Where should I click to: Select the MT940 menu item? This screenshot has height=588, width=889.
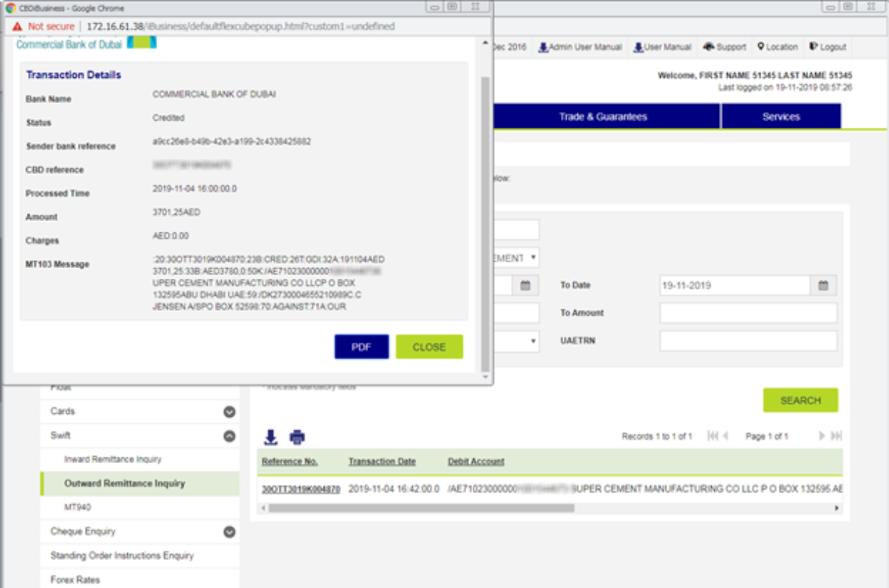click(x=78, y=507)
